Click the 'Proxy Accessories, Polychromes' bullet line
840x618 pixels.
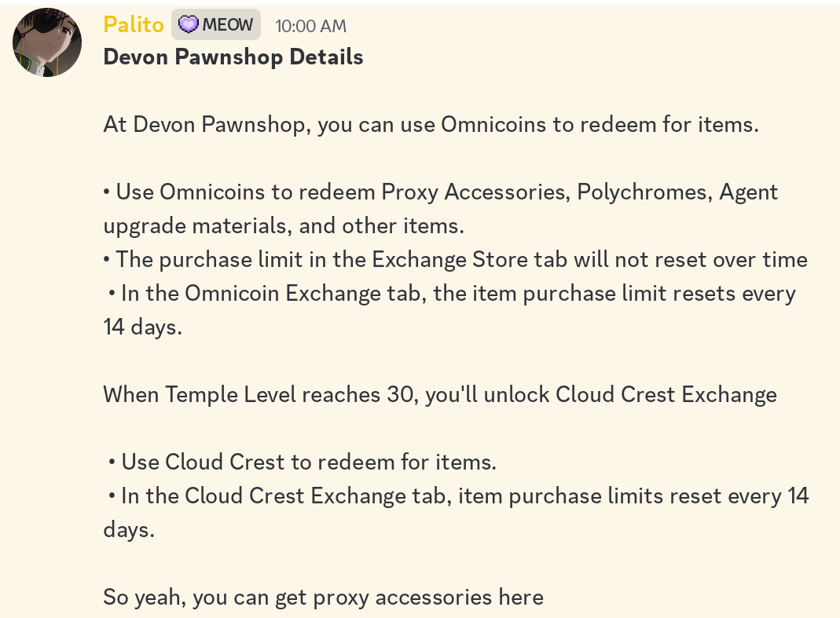click(x=440, y=192)
